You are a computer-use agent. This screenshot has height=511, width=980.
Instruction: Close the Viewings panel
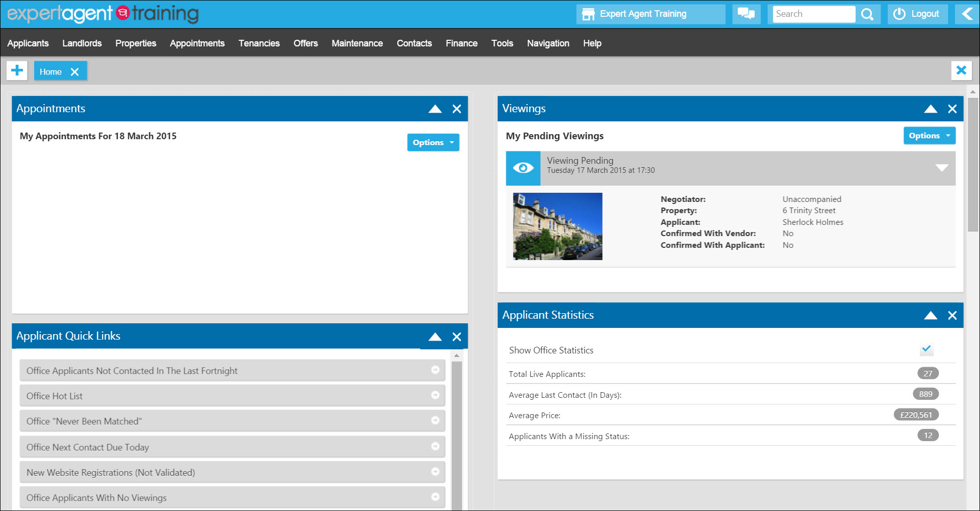(x=952, y=109)
